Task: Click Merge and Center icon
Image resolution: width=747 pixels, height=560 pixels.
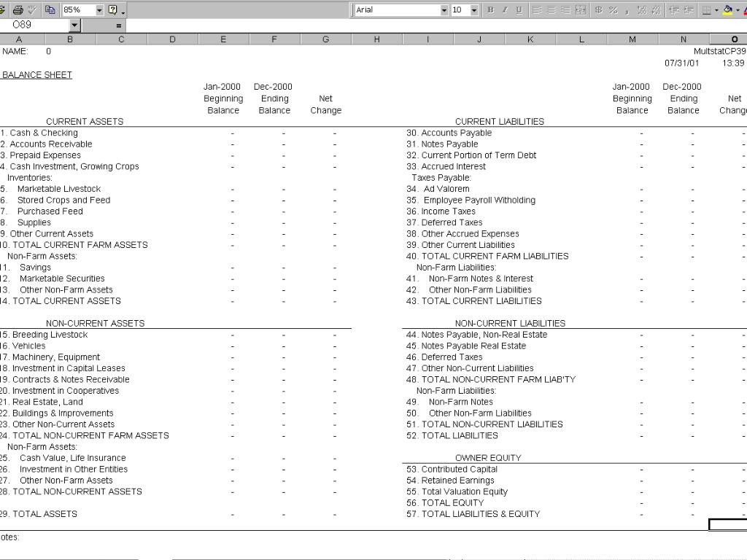Action: point(580,9)
